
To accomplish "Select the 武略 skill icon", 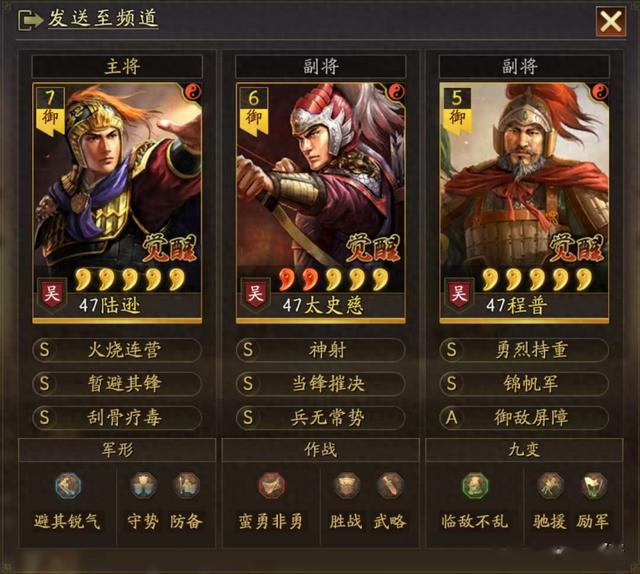I will pos(390,486).
